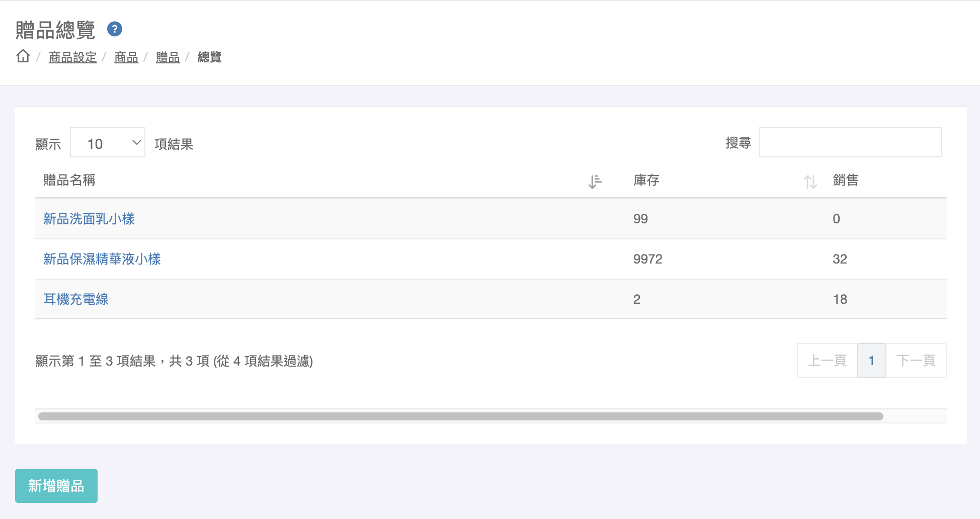The height and width of the screenshot is (519, 980).
Task: Sort the table by the 庫存 column
Action: (646, 180)
